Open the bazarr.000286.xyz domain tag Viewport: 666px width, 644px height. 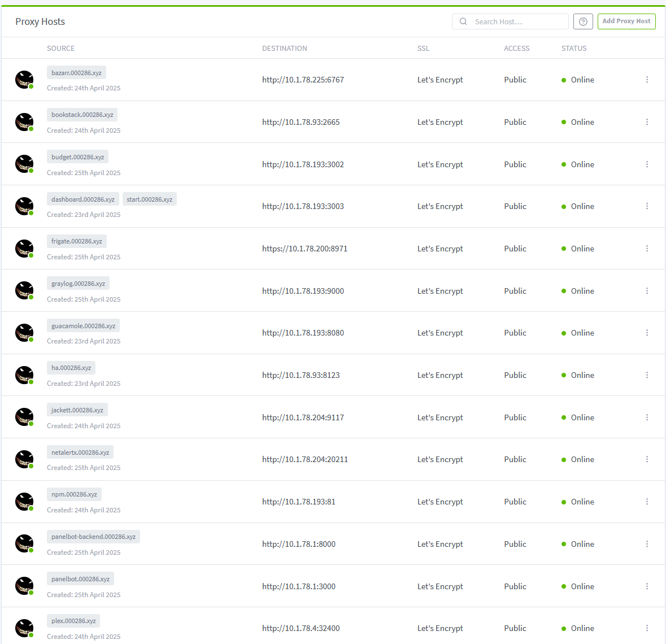pyautogui.click(x=76, y=73)
